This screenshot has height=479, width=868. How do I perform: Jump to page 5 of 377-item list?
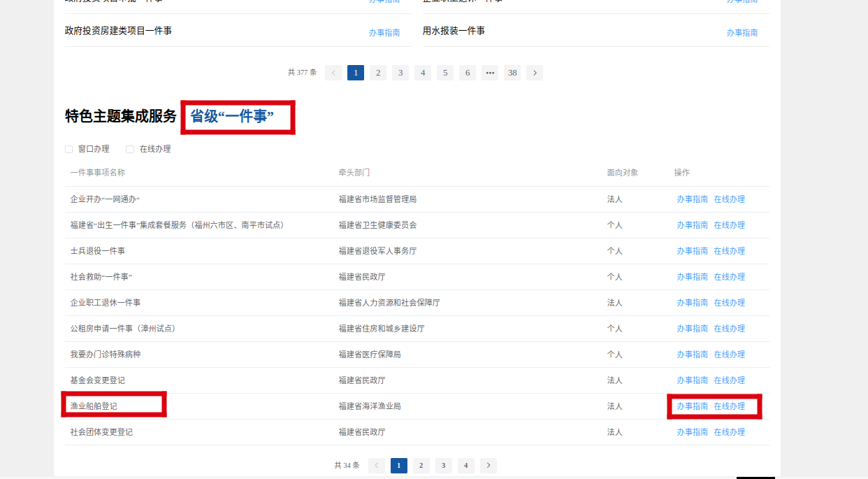[x=445, y=73]
